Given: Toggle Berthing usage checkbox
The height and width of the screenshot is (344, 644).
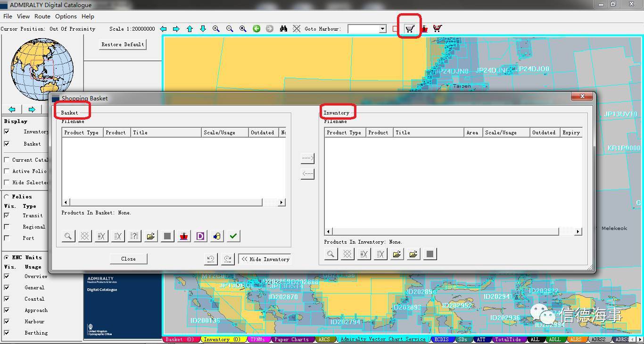Looking at the screenshot, I should pyautogui.click(x=7, y=333).
